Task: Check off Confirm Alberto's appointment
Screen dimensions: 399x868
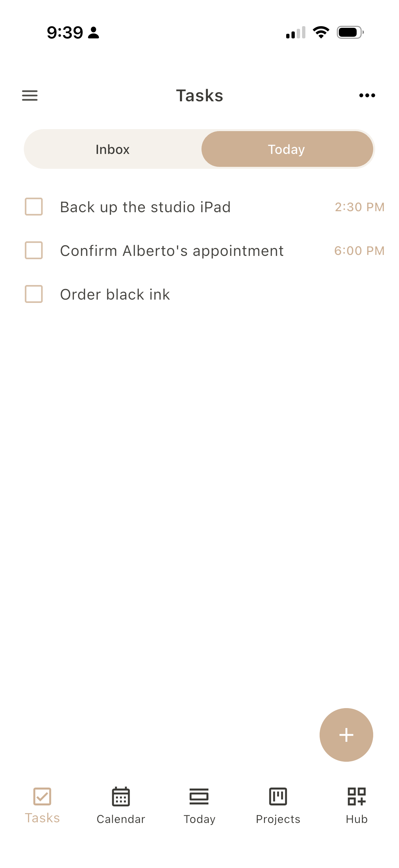Action: click(34, 250)
